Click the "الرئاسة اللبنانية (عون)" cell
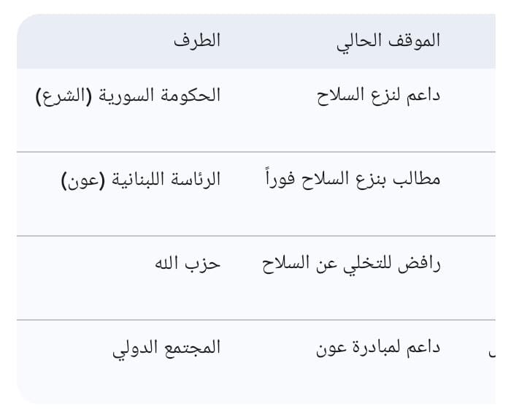The height and width of the screenshot is (420, 519). pyautogui.click(x=141, y=180)
